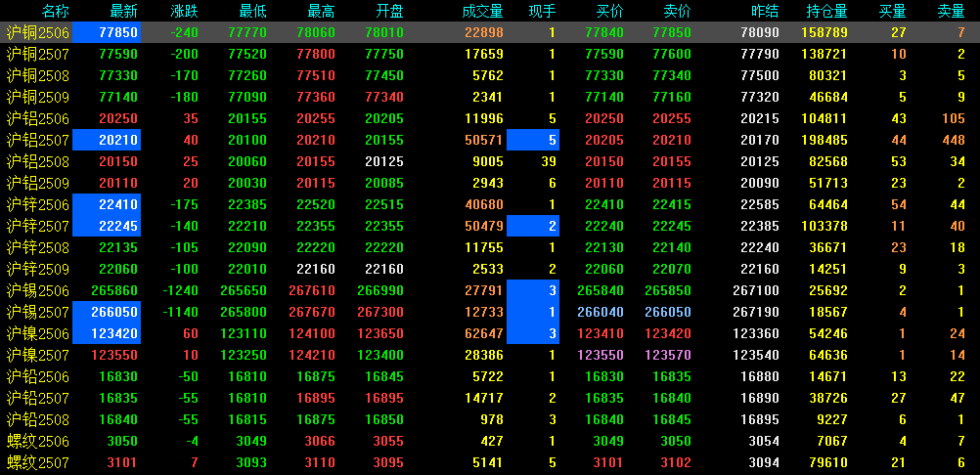Click open interest 198485
The height and width of the screenshot is (475, 980).
[825, 141]
